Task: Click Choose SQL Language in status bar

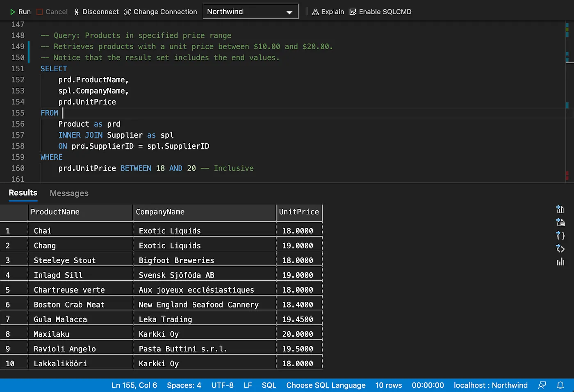Action: pos(326,385)
